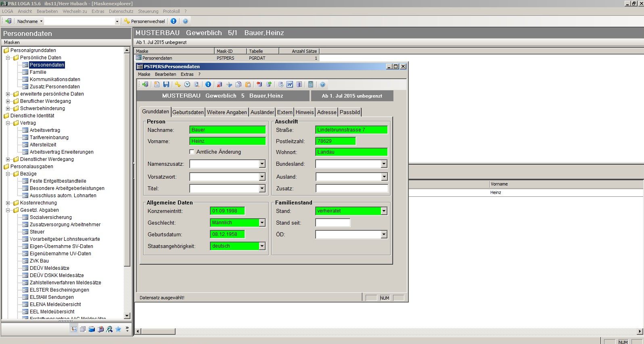Switch to the Geburtsdaten tab
644x344 pixels.
[188, 112]
